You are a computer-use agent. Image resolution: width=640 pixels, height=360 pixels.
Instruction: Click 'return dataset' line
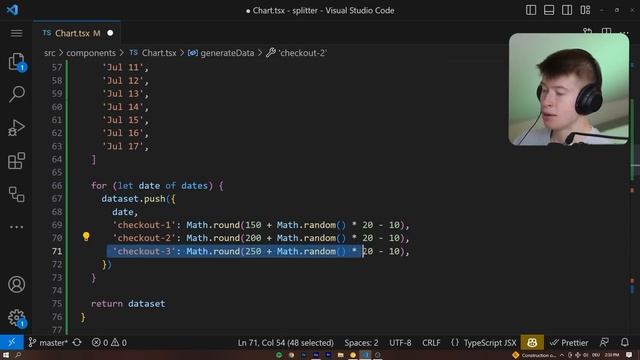tap(128, 304)
